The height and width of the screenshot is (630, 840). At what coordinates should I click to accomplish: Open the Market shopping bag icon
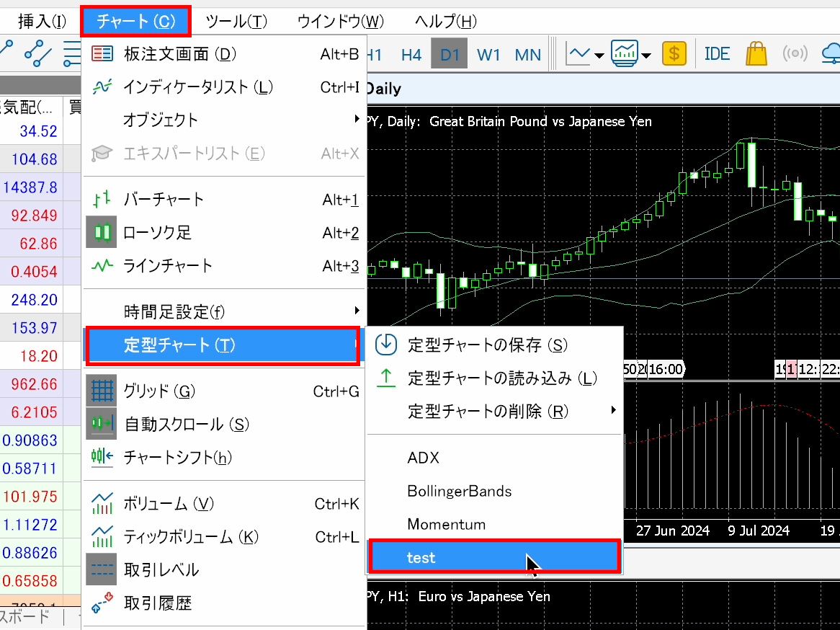(x=756, y=54)
